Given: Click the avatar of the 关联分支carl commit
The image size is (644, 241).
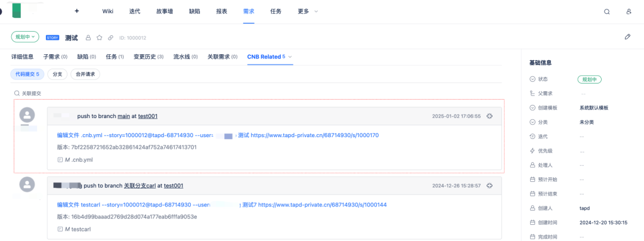Looking at the screenshot, I should pyautogui.click(x=27, y=185).
